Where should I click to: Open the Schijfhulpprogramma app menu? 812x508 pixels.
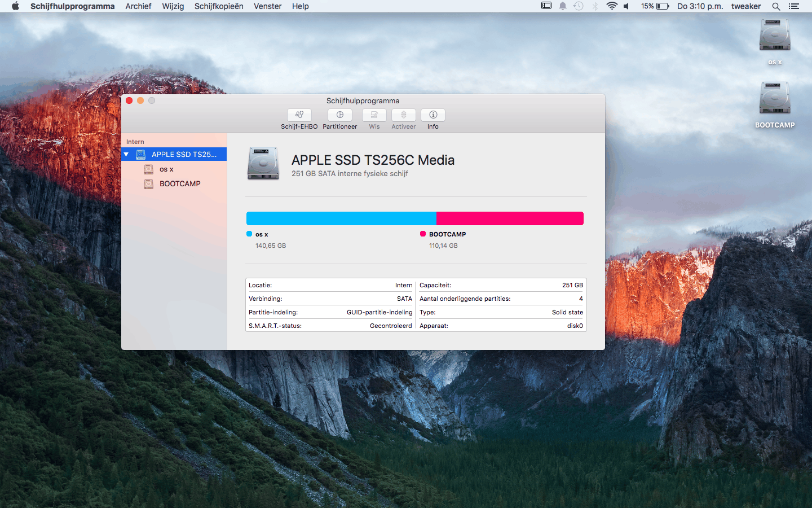point(72,6)
